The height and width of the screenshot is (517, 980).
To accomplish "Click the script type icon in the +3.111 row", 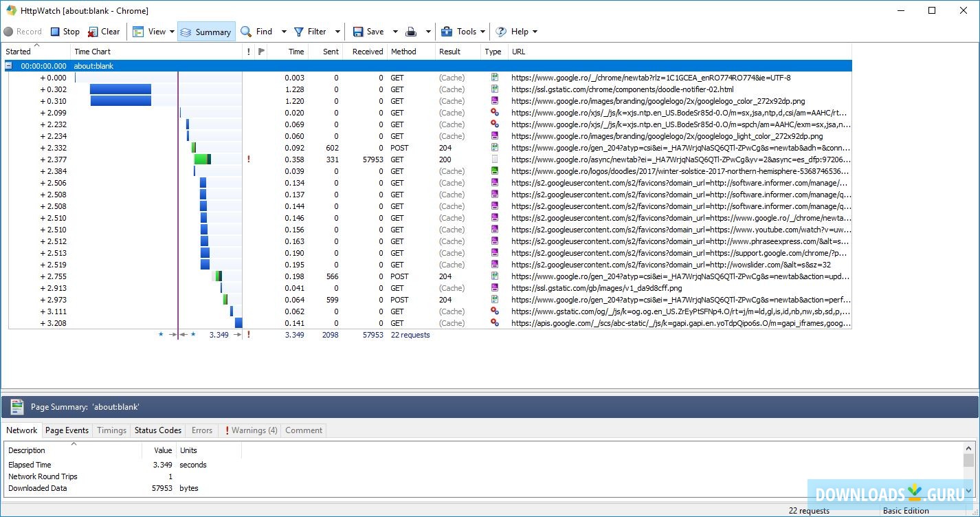I will [494, 311].
